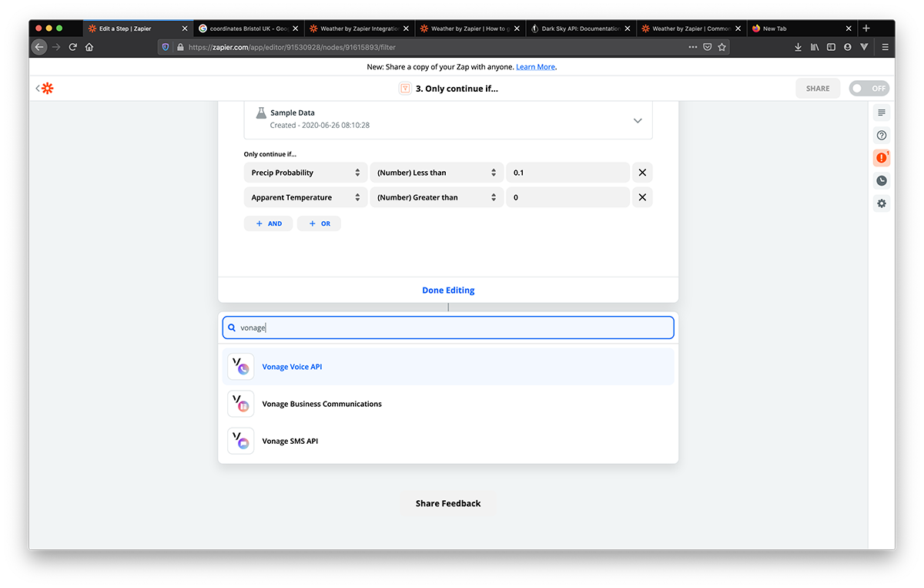
Task: Switch to coordinates Bristol UK Google tab
Action: point(248,29)
